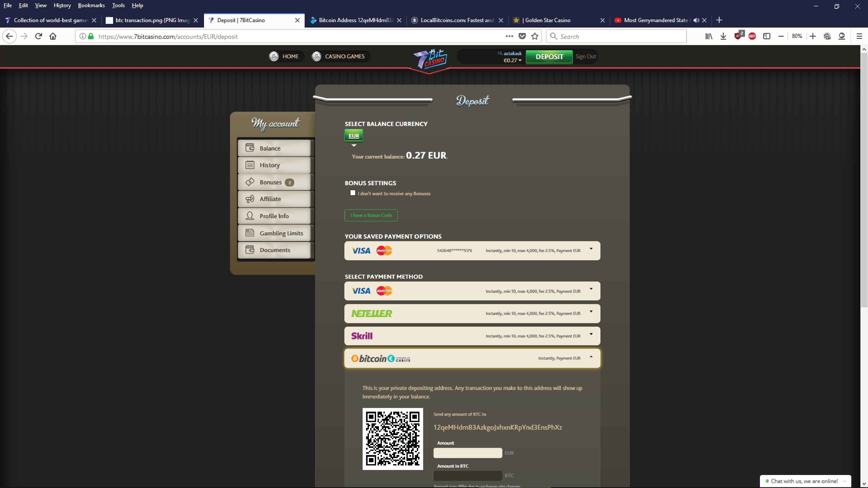Open Documents in My account sidebar
The height and width of the screenshot is (488, 868).
274,250
